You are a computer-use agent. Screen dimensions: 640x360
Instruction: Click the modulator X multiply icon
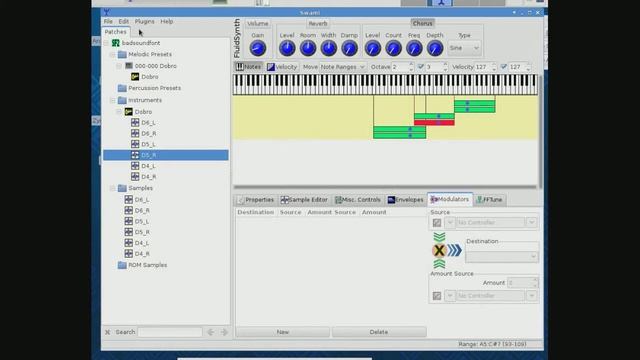(439, 250)
